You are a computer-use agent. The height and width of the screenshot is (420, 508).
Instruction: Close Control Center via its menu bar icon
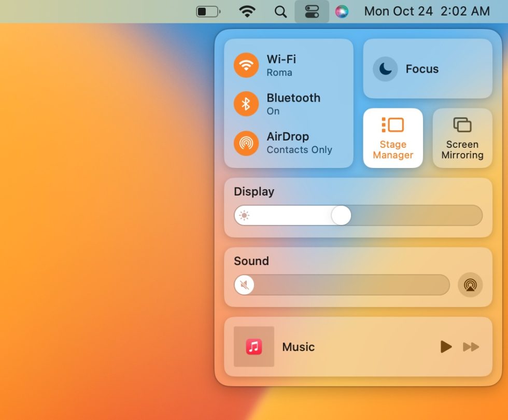312,11
